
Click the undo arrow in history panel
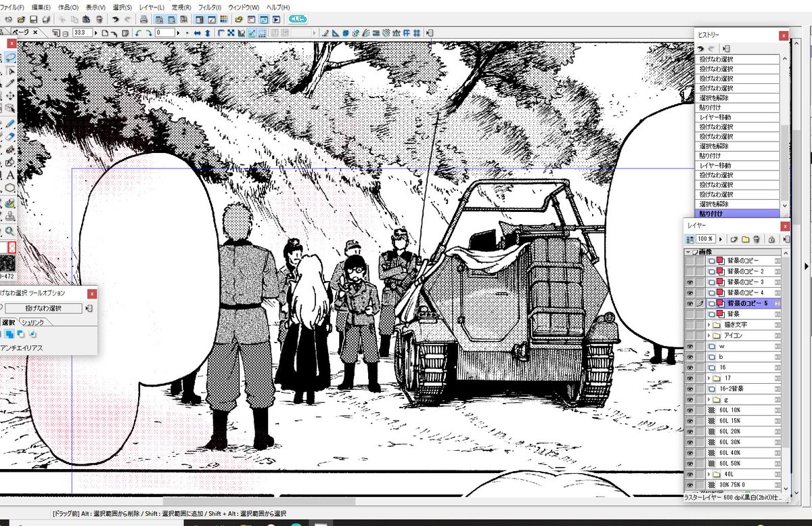(x=702, y=49)
